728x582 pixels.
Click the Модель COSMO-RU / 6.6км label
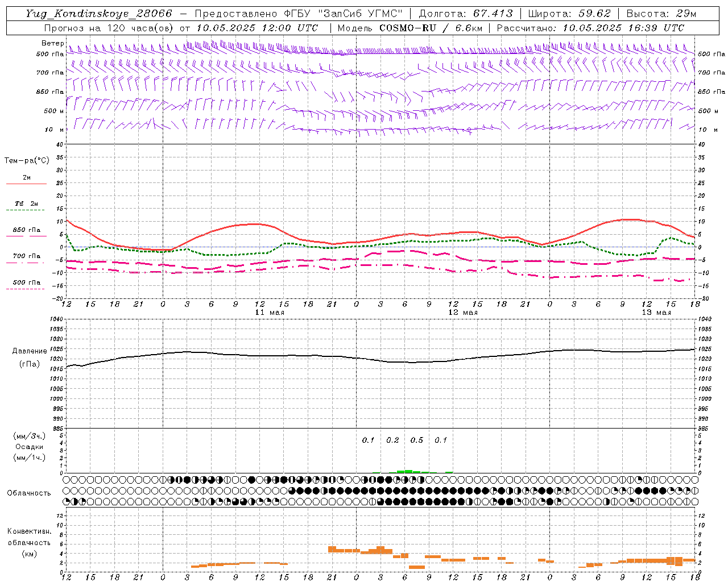coord(410,28)
